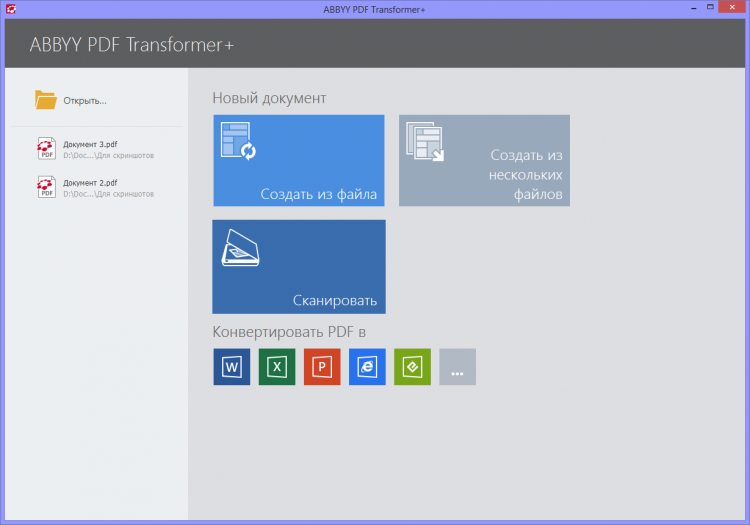This screenshot has width=750, height=525.
Task: Click the Открыть... link text
Action: 85,101
